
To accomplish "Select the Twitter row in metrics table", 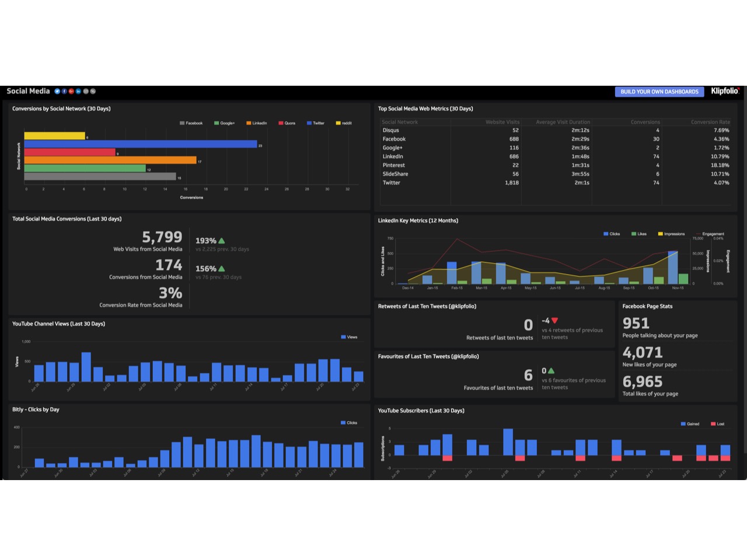I will [556, 183].
